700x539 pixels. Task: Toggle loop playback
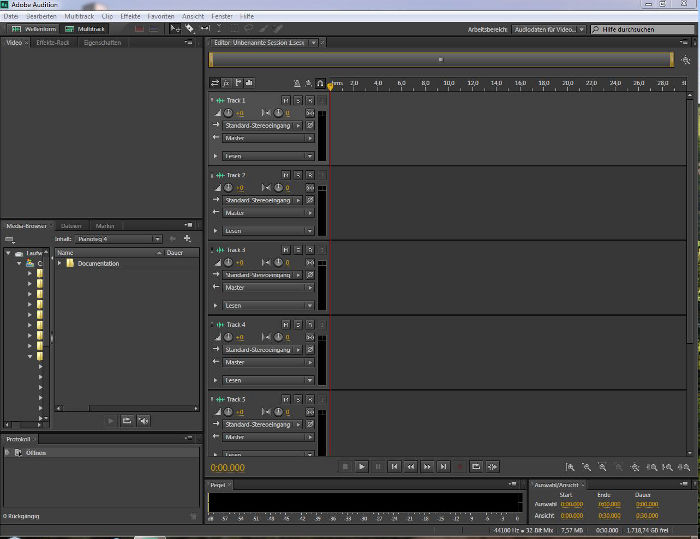tap(476, 467)
